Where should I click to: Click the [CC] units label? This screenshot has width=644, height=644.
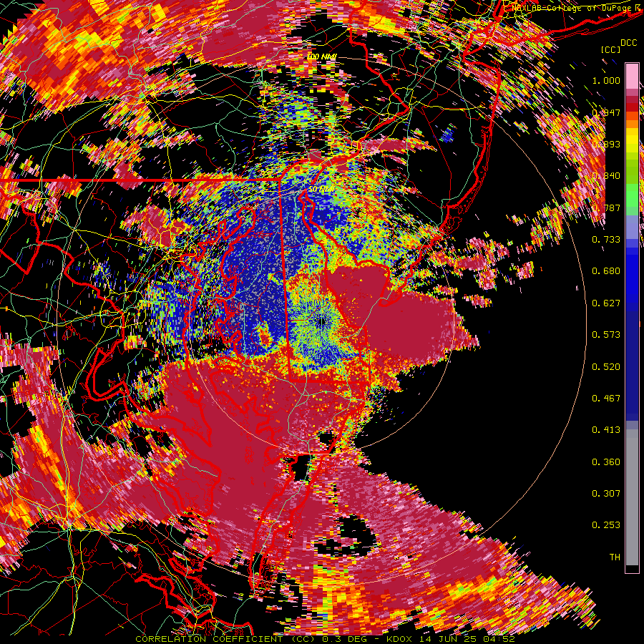[x=611, y=49]
